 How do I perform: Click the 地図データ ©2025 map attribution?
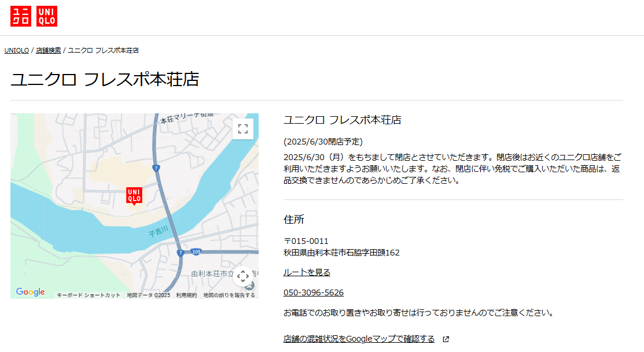(x=148, y=295)
